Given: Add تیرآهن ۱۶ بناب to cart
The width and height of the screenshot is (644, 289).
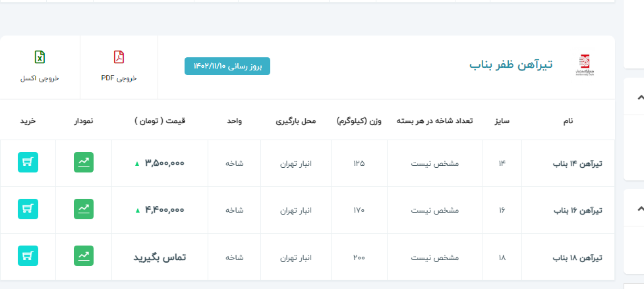Looking at the screenshot, I should pyautogui.click(x=28, y=209).
